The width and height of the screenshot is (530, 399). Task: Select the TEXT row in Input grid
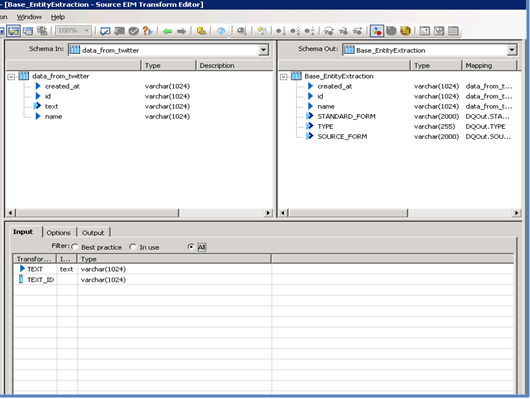point(264,269)
